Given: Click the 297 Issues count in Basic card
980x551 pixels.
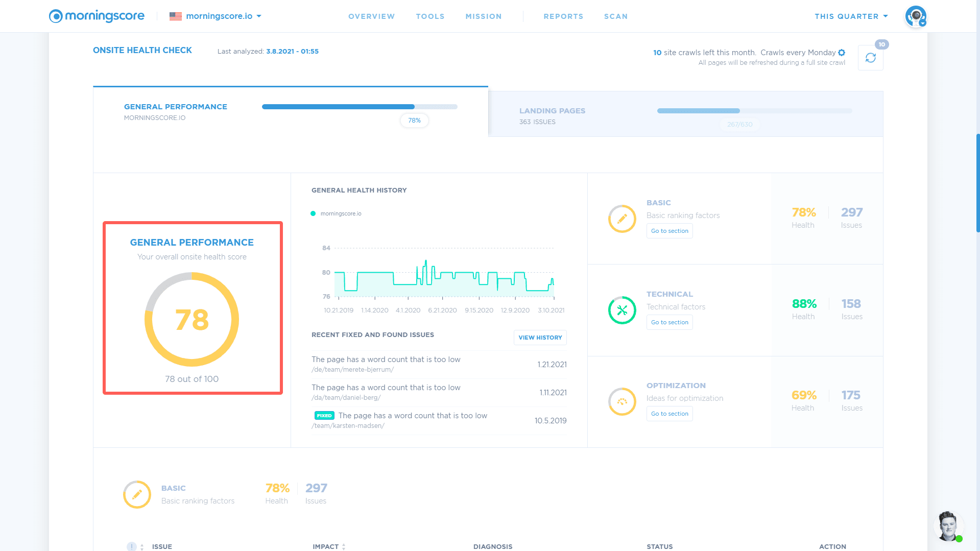Looking at the screenshot, I should 852,212.
